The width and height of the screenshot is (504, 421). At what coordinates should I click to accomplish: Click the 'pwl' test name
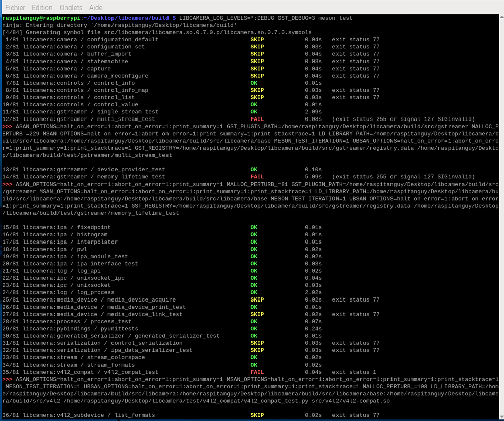point(82,249)
